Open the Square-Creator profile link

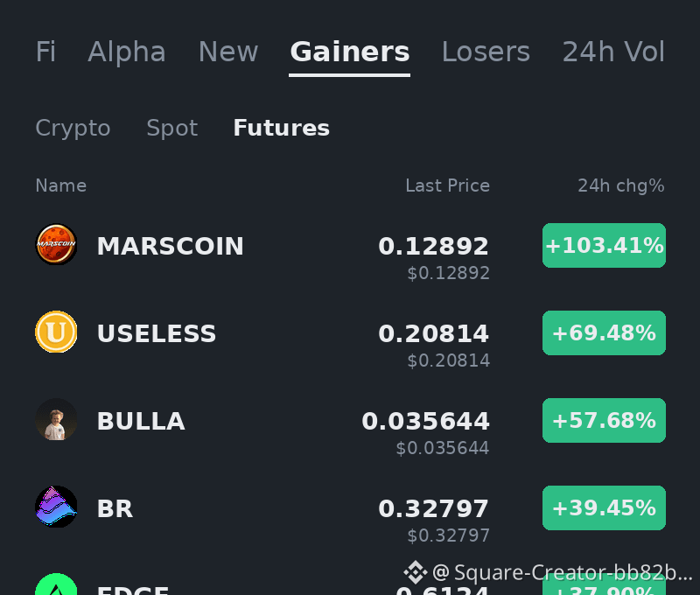tap(562, 572)
